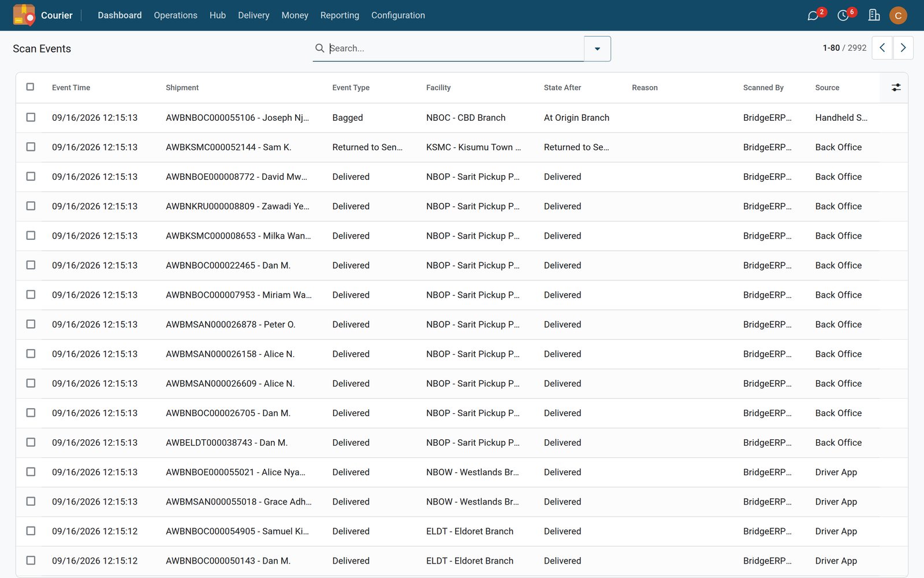
Task: Check the row for AWBNBOC000026705 - Dan M.
Action: coord(31,413)
